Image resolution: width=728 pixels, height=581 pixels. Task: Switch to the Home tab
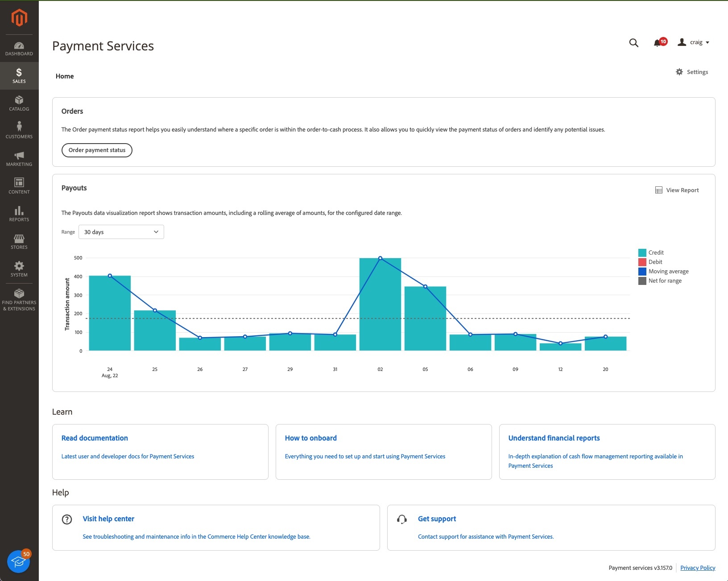[x=64, y=76]
